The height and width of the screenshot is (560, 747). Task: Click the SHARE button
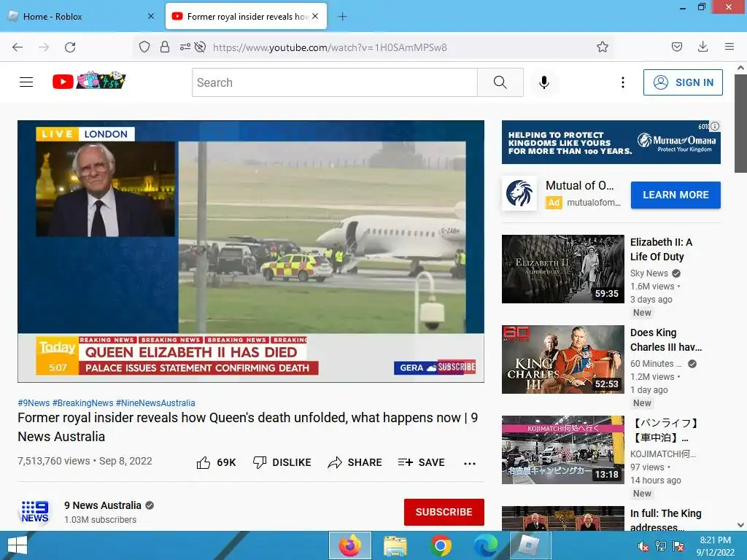355,462
